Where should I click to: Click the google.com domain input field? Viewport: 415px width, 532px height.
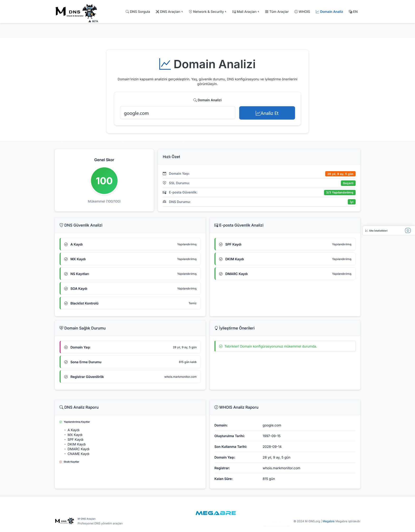(x=177, y=113)
